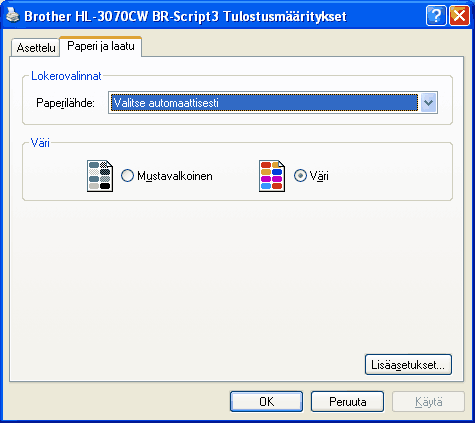
Task: Click the printer icon in the title bar
Action: (13, 15)
